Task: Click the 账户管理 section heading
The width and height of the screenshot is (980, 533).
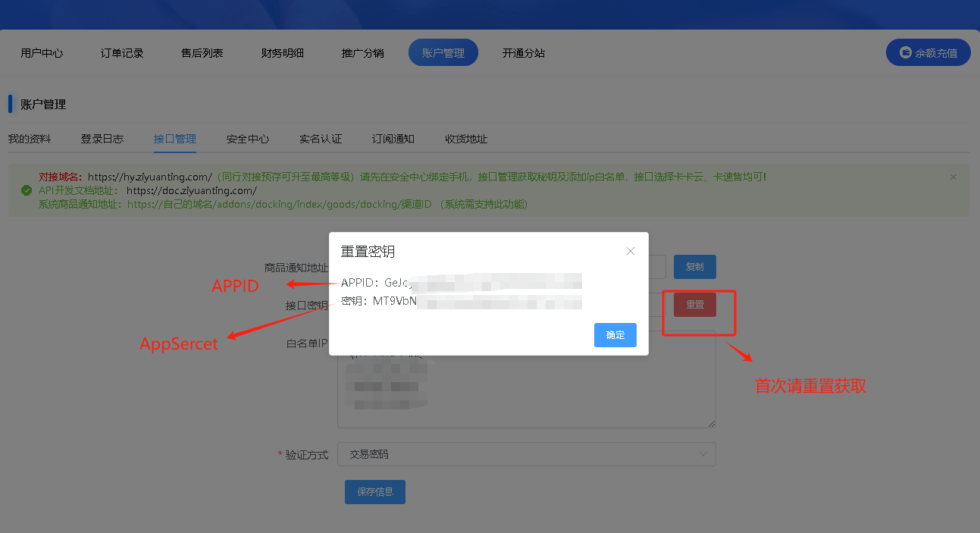Action: click(x=43, y=105)
